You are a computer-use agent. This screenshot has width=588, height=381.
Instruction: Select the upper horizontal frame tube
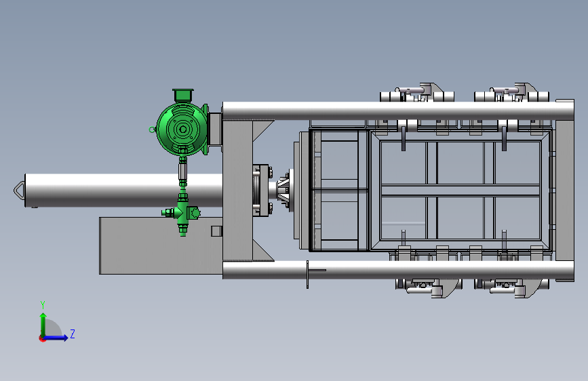coord(397,111)
